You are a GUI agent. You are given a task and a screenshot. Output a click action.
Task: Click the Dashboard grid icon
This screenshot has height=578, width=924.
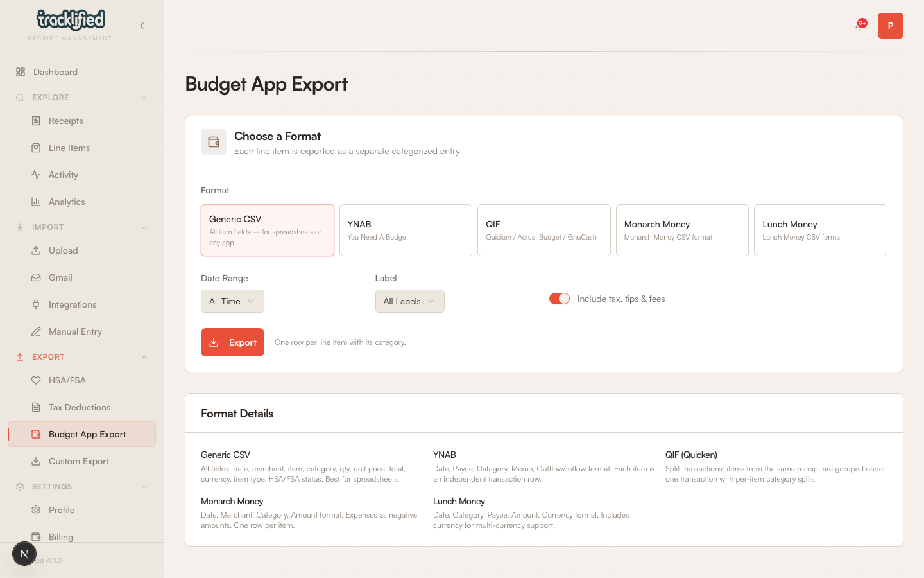coord(21,72)
